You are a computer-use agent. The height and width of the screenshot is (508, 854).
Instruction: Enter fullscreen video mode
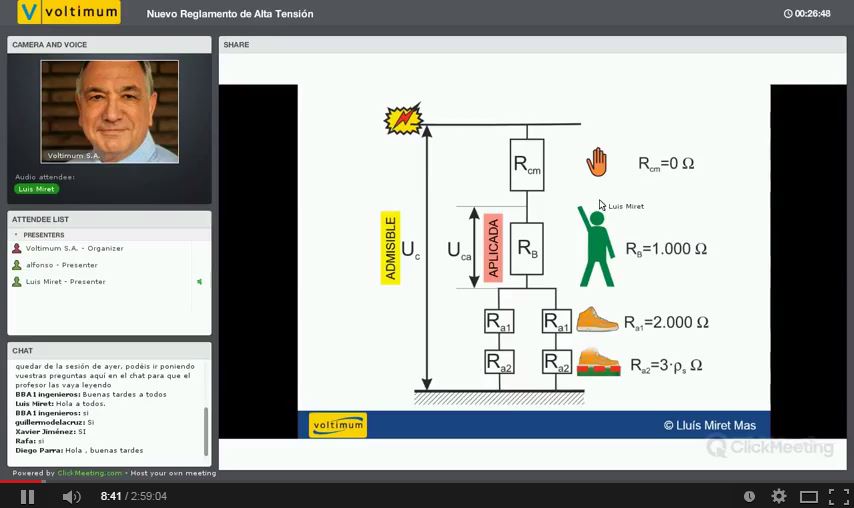click(x=838, y=496)
